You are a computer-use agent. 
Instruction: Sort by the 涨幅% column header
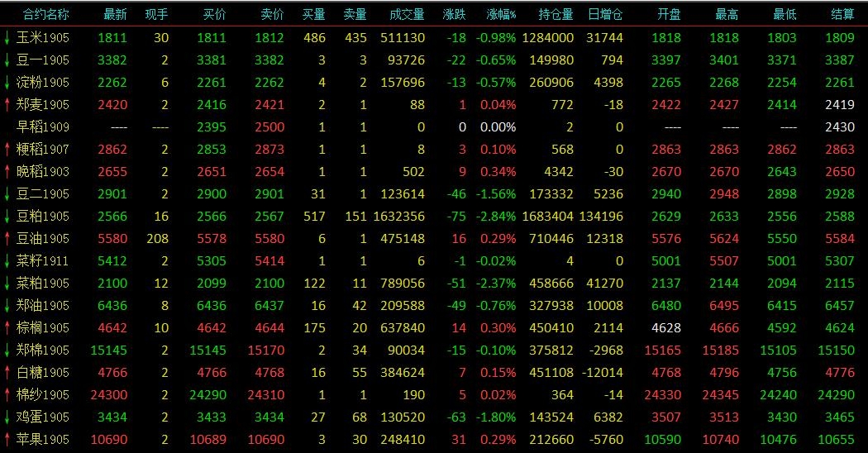[501, 14]
